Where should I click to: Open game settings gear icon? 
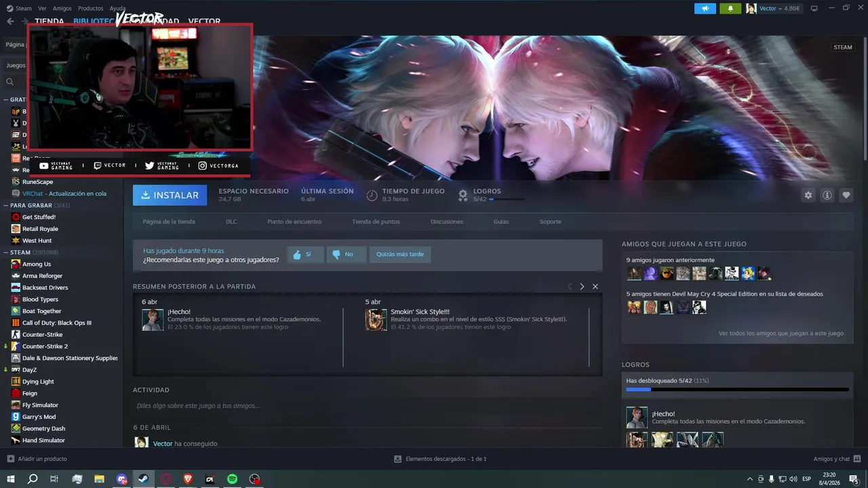(808, 195)
